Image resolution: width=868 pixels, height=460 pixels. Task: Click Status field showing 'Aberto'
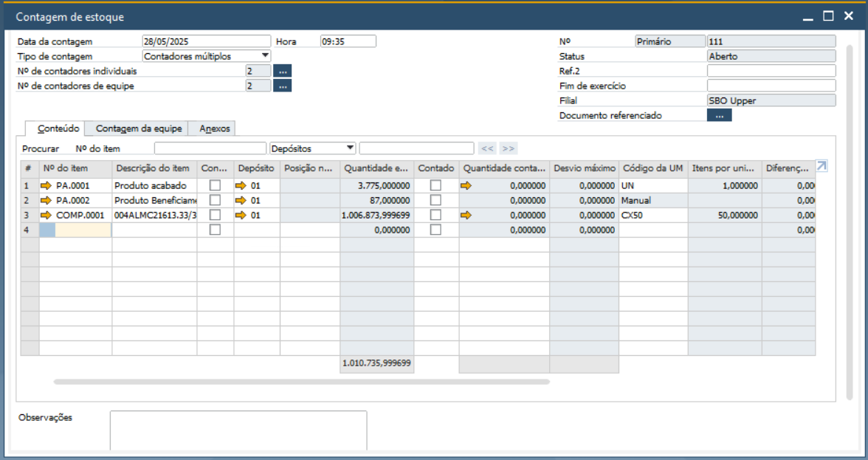click(x=771, y=56)
